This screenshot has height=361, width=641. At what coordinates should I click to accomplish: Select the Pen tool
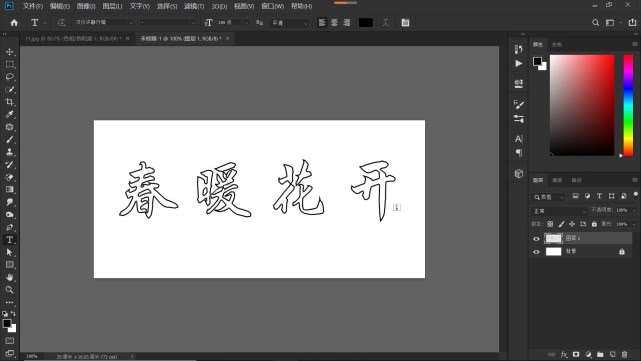tap(9, 227)
